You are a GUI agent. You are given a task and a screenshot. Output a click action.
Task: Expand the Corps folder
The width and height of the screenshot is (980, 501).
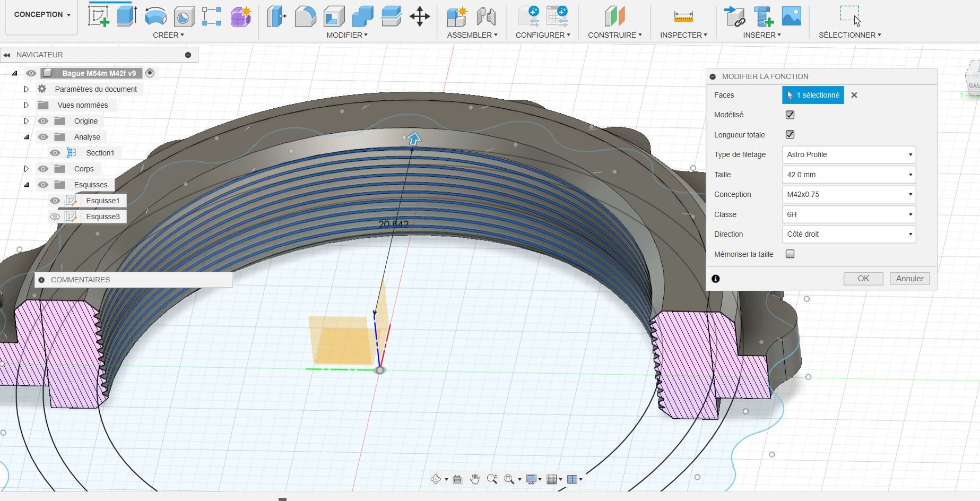26,169
